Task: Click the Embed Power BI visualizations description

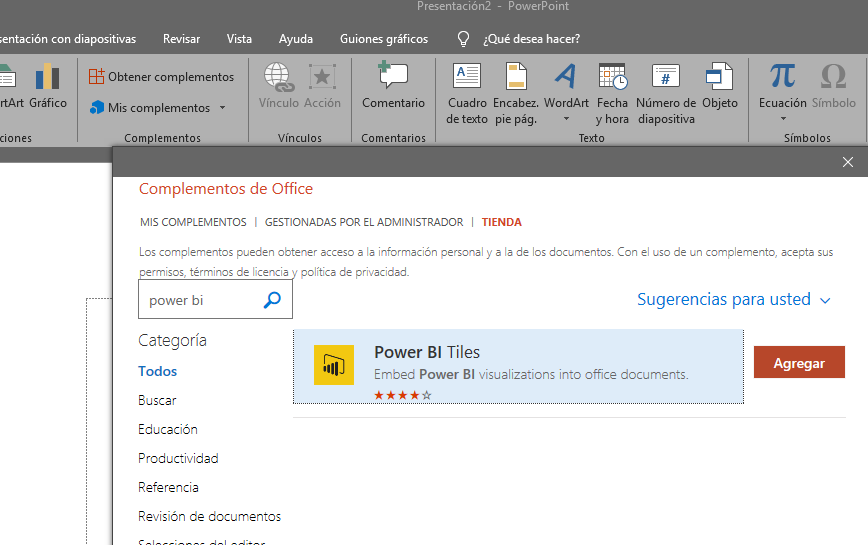Action: (531, 375)
